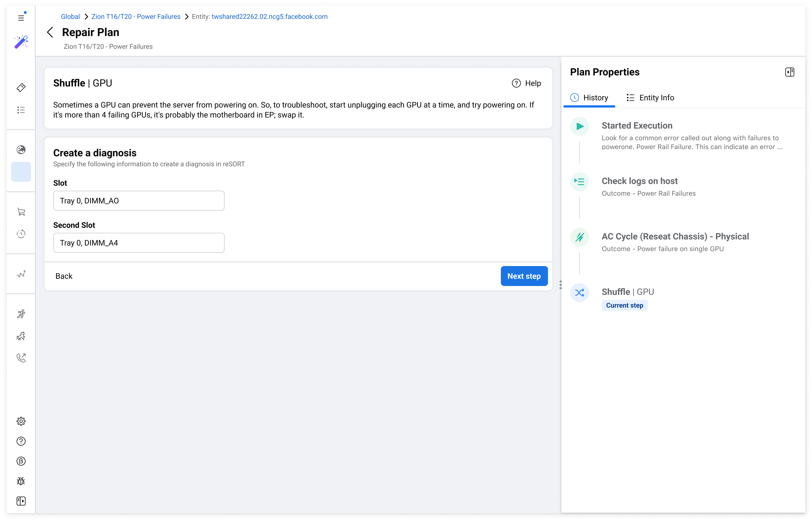Click the Zion T16/T20 breadcrumb link
This screenshot has height=521, width=812.
point(136,17)
